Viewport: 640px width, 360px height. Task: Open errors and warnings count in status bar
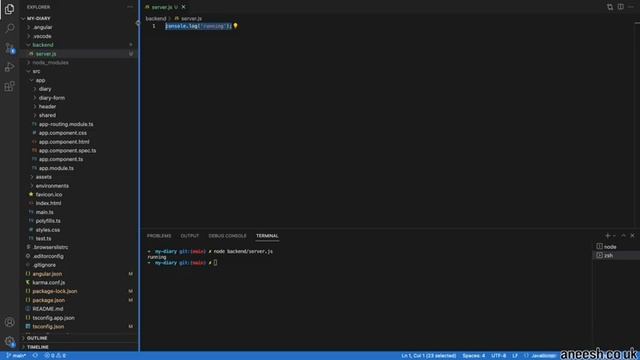point(55,356)
